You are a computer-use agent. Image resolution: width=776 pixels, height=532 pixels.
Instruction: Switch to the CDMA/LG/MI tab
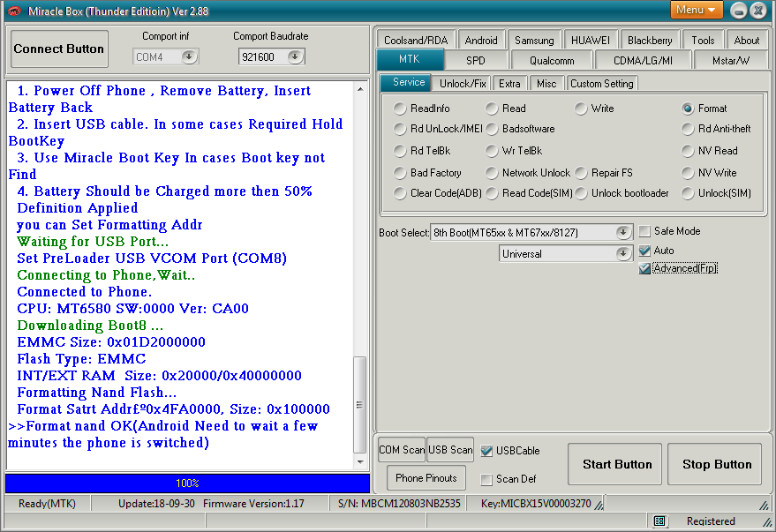point(643,60)
